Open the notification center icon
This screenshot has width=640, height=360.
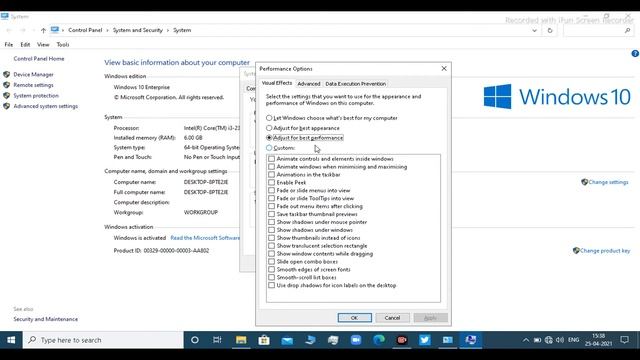(x=624, y=340)
